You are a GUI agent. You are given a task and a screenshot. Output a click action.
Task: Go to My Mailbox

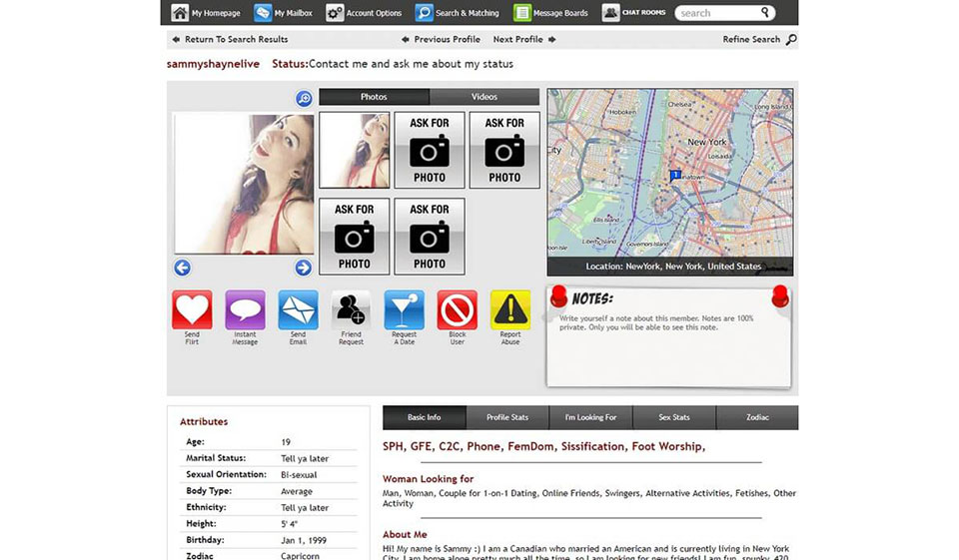click(x=284, y=13)
